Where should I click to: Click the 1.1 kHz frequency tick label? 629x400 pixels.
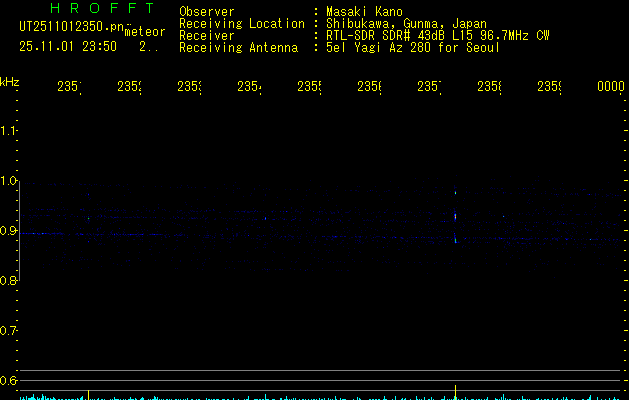click(x=9, y=131)
